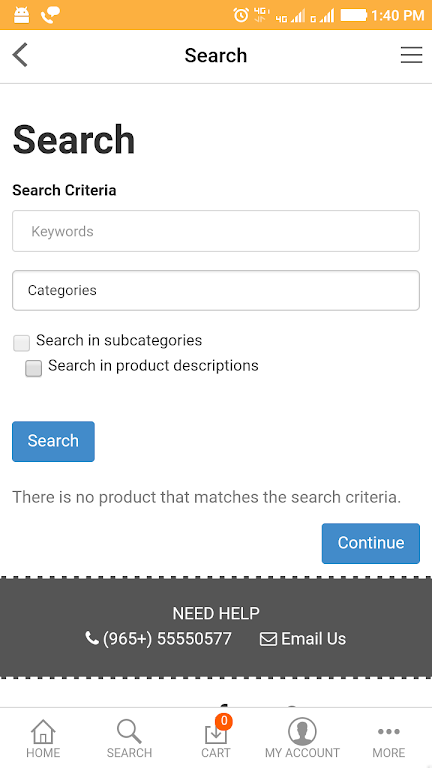Tap the envelope icon beside Email Us

[268, 639]
